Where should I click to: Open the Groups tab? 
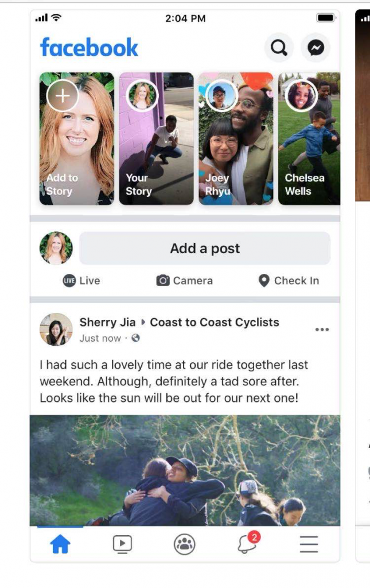point(185,544)
